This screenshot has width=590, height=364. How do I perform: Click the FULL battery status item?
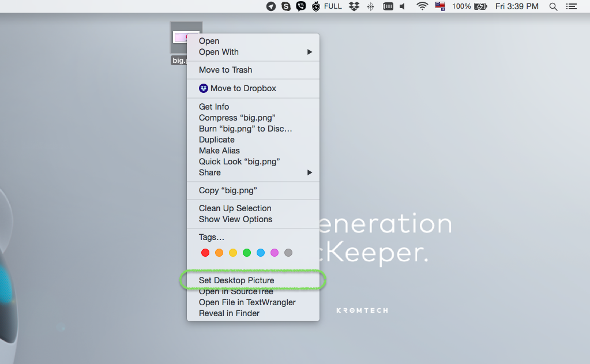coord(327,6)
